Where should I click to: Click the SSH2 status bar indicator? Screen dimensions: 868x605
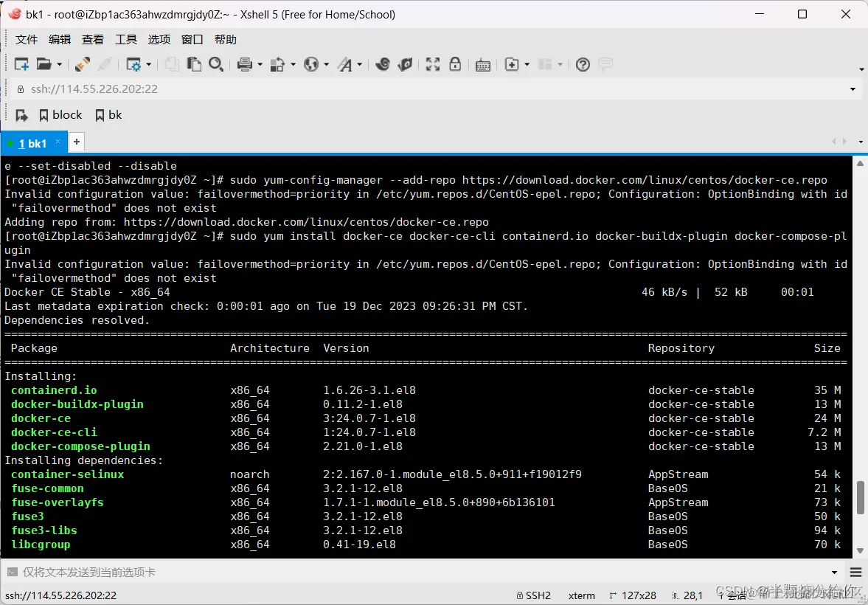pos(534,595)
